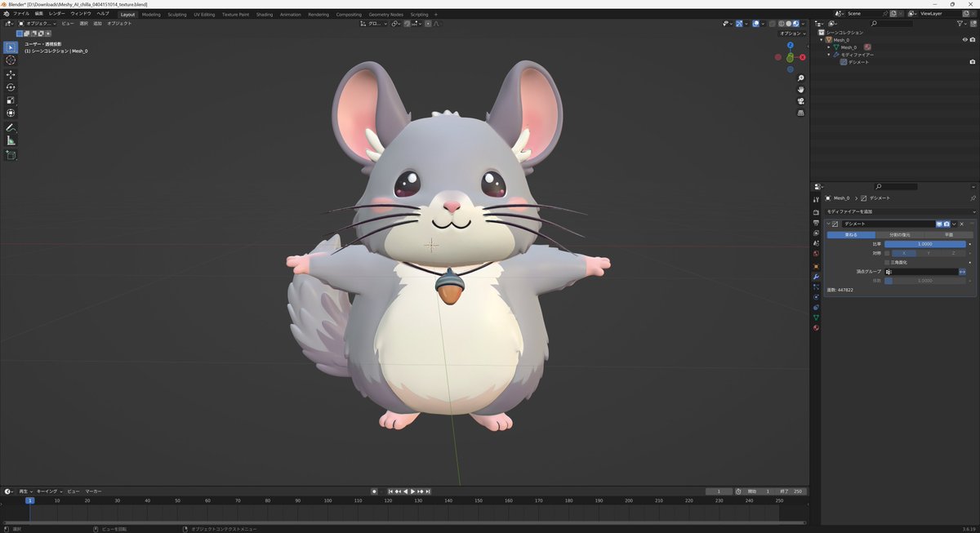Select the 束ねる decimate mode button
This screenshot has height=533, width=980.
(x=851, y=235)
